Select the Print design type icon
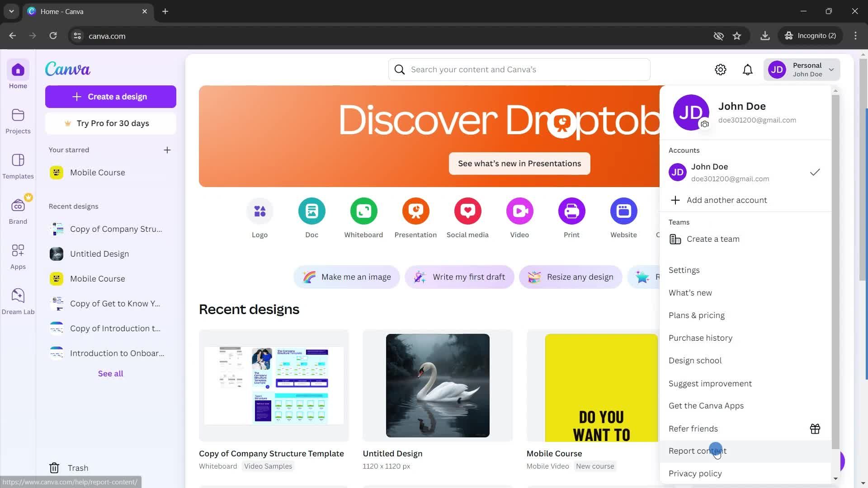Image resolution: width=868 pixels, height=488 pixels. pos(572,211)
